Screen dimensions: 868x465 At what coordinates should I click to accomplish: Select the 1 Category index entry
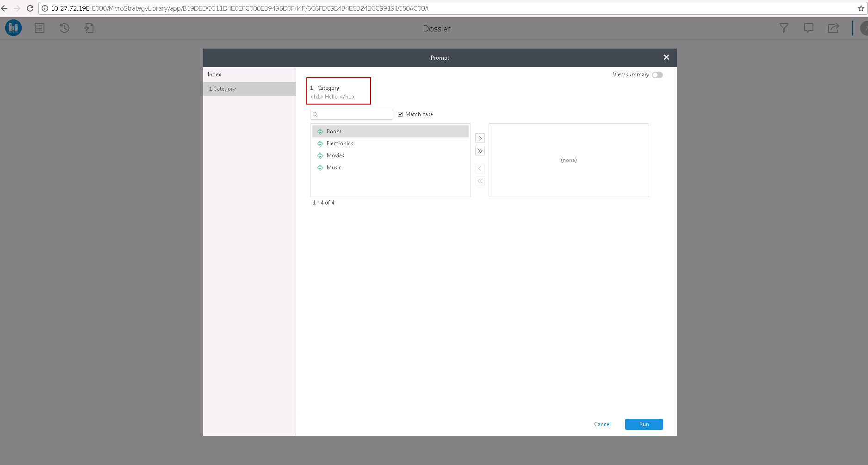pyautogui.click(x=249, y=89)
